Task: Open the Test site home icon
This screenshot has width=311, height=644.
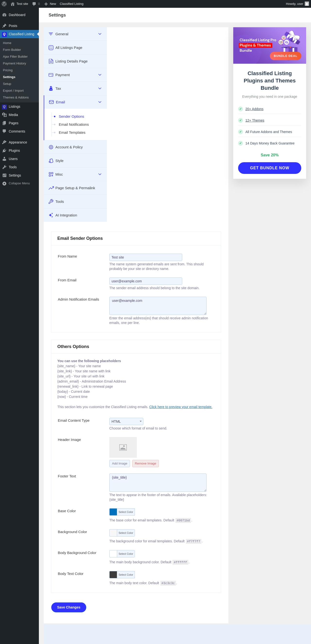Action: click(x=12, y=4)
